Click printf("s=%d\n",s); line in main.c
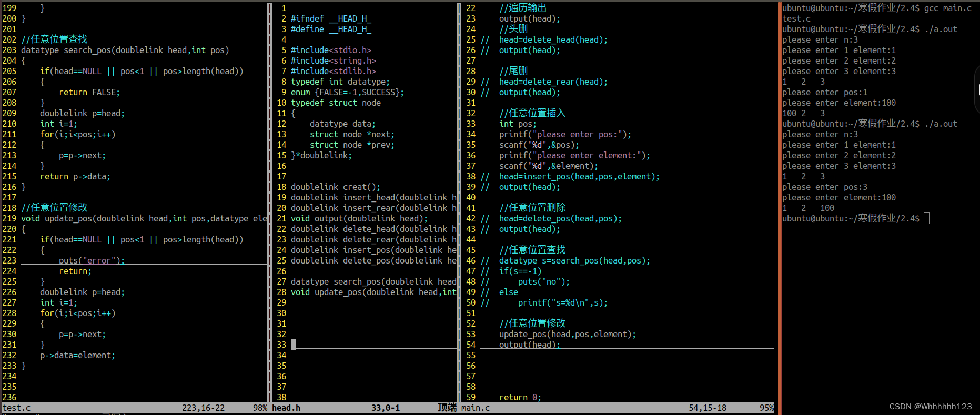The height and width of the screenshot is (415, 980). pos(563,302)
